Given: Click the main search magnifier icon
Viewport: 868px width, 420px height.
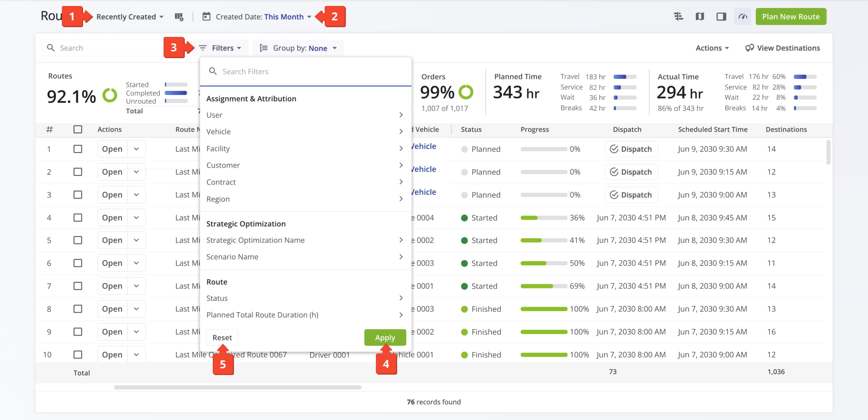Looking at the screenshot, I should pyautogui.click(x=50, y=48).
